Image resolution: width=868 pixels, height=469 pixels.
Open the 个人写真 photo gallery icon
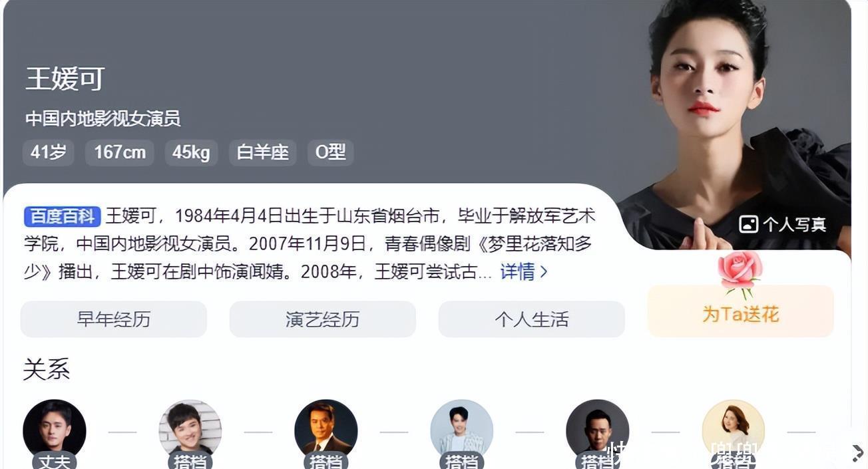coord(749,224)
